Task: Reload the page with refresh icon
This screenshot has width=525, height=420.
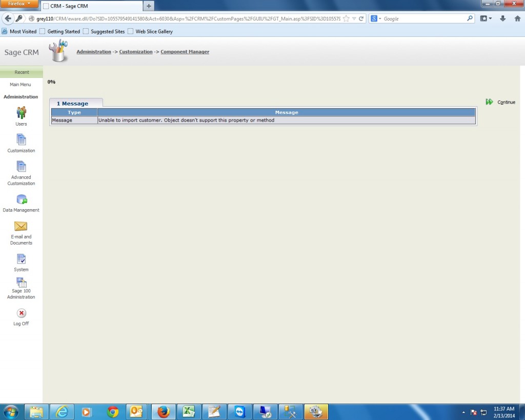Action: 361,19
